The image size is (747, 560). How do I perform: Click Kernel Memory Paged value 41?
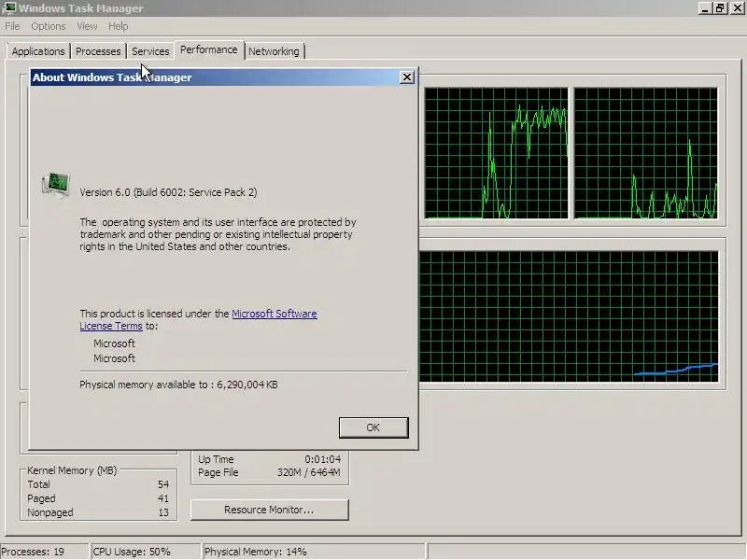pyautogui.click(x=163, y=498)
